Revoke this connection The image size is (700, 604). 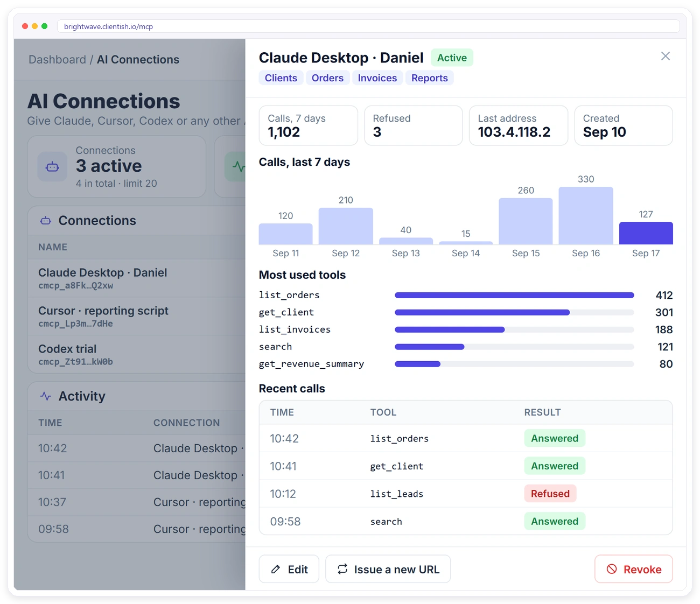(634, 569)
